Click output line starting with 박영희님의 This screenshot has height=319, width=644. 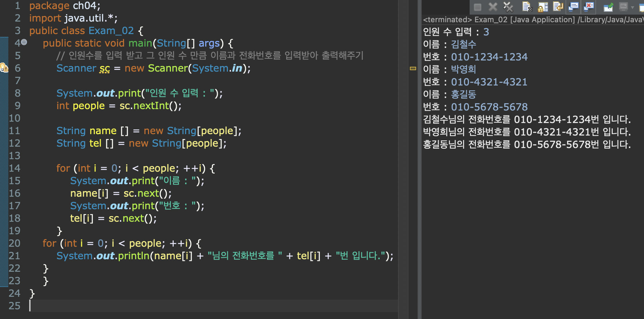pyautogui.click(x=527, y=132)
